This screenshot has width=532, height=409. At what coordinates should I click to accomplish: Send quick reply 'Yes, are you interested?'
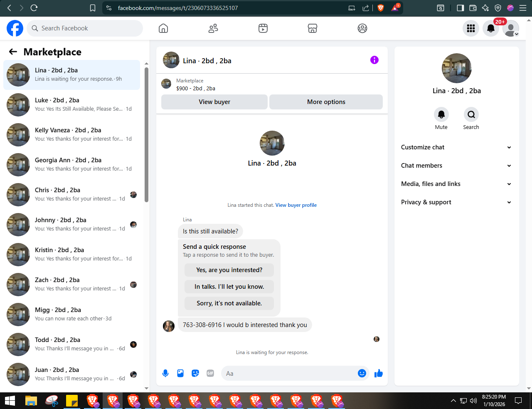click(229, 270)
